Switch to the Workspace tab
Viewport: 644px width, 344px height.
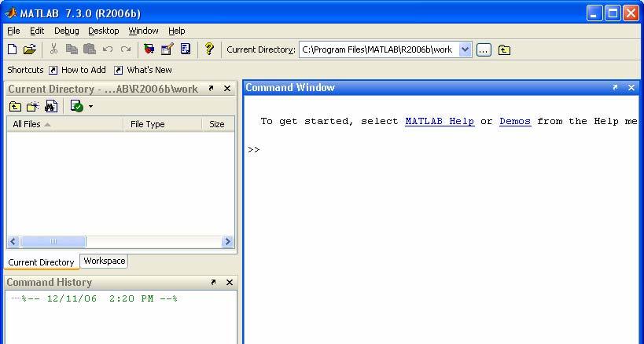click(x=105, y=261)
